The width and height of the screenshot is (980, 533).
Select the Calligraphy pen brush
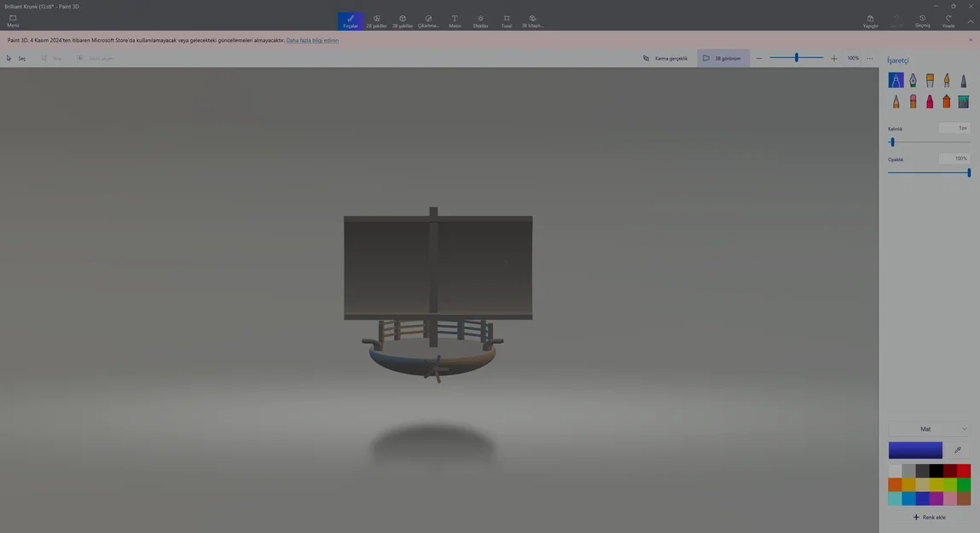tap(913, 80)
